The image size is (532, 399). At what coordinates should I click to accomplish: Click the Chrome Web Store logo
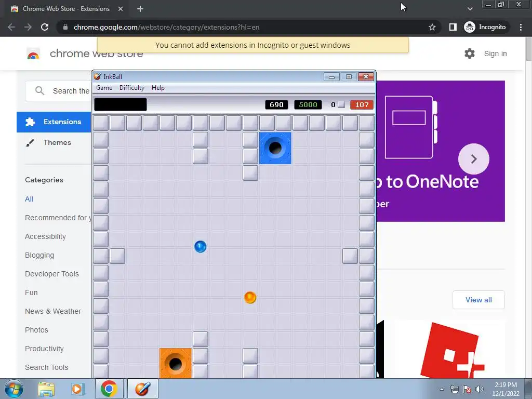coord(33,54)
